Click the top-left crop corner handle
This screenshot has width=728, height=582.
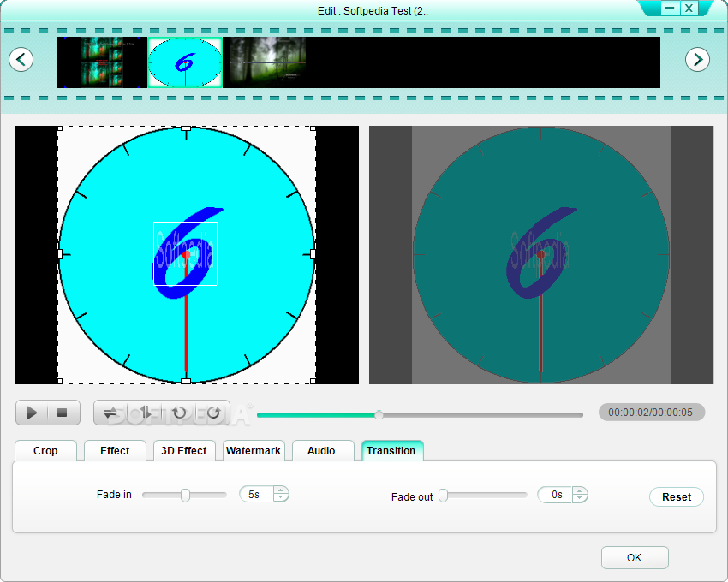pyautogui.click(x=60, y=128)
